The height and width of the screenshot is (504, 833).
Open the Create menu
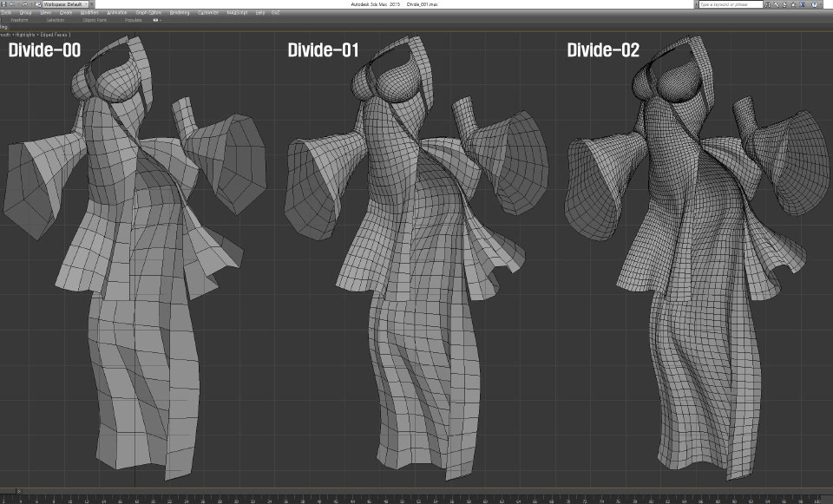(66, 12)
